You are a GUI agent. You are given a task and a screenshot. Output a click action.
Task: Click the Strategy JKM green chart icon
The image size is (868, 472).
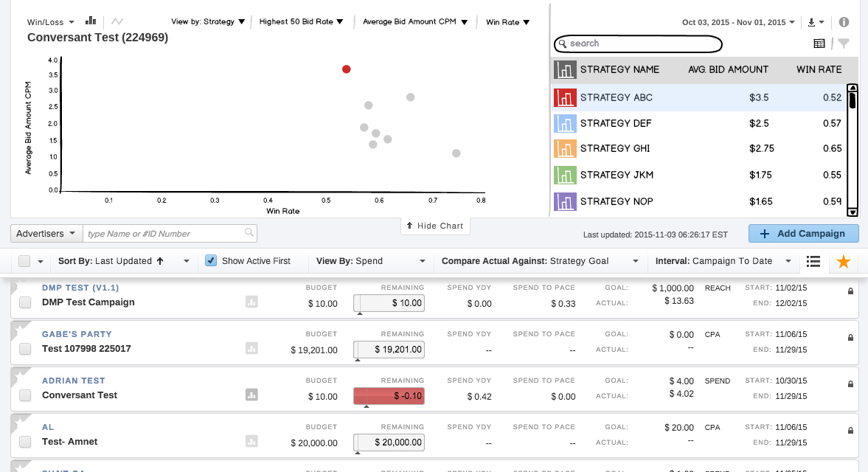[x=565, y=176]
